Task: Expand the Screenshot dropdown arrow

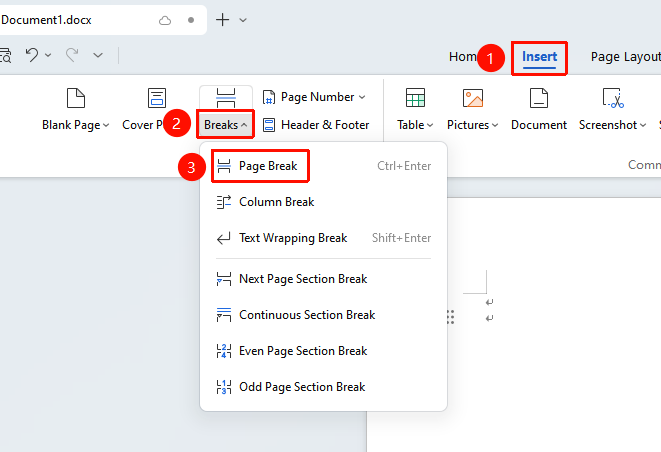Action: click(642, 125)
